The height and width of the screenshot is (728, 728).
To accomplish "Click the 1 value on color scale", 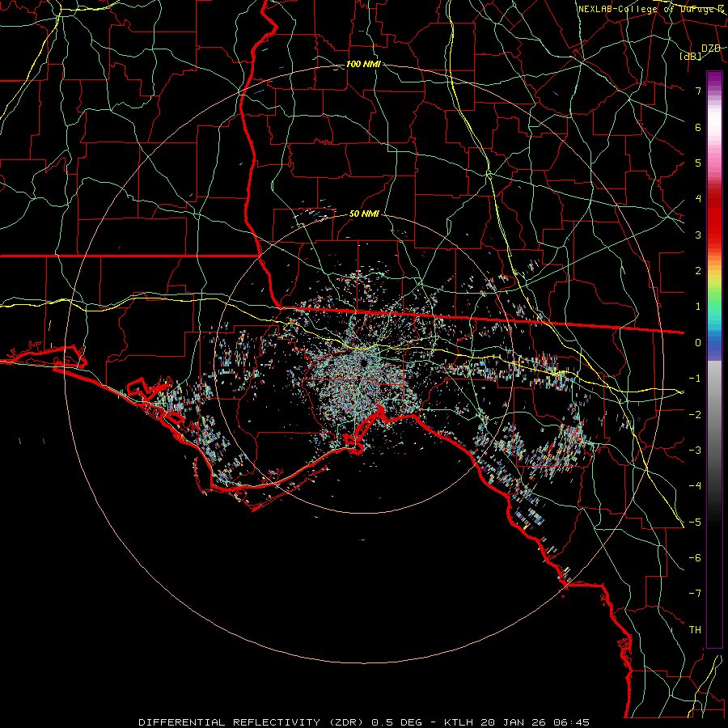I will point(698,307).
